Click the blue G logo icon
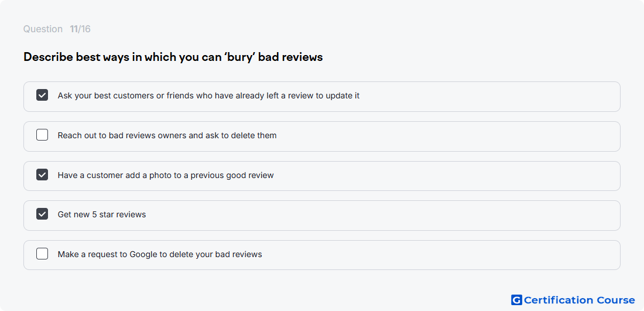The width and height of the screenshot is (644, 311). [x=516, y=300]
